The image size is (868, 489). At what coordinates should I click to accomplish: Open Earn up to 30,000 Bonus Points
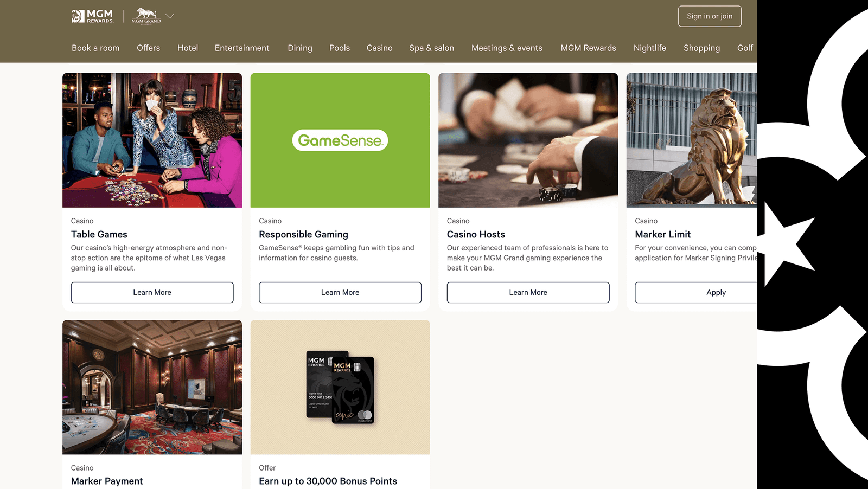(328, 481)
